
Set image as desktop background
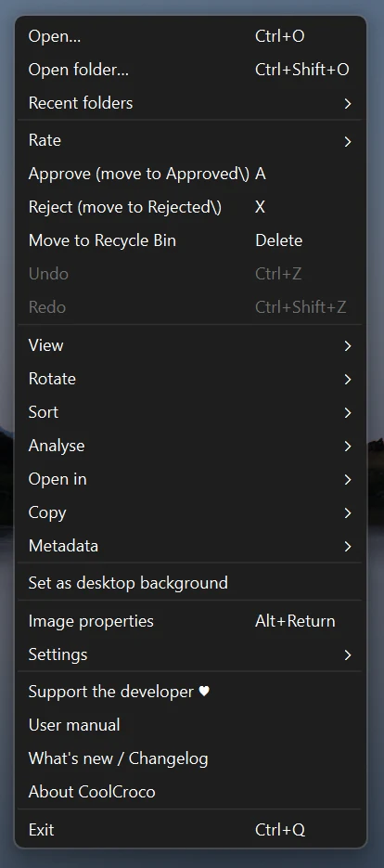click(x=190, y=583)
